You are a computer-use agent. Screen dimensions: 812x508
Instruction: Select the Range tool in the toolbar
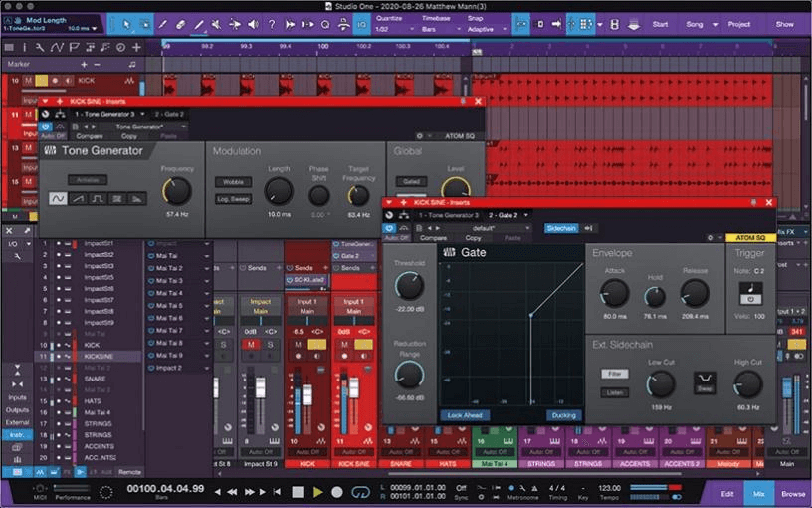point(145,24)
